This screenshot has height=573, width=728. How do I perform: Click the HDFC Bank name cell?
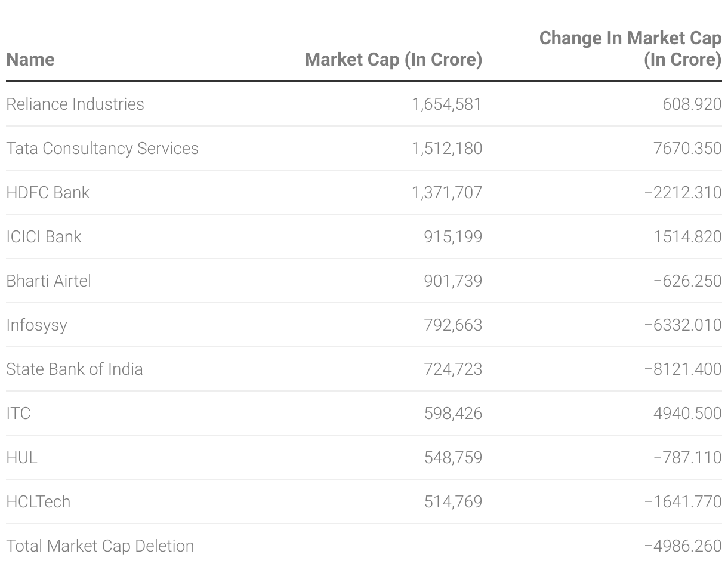point(48,192)
